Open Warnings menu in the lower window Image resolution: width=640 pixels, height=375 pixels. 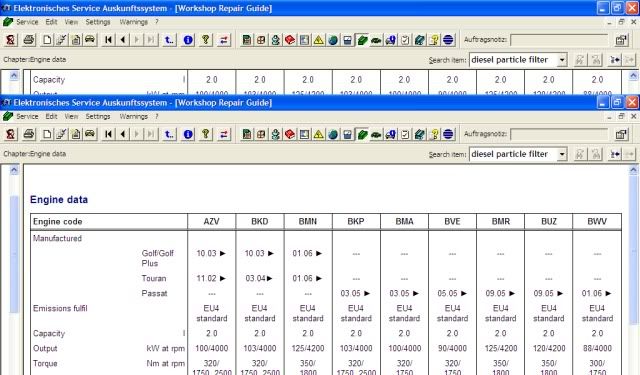pyautogui.click(x=133, y=116)
